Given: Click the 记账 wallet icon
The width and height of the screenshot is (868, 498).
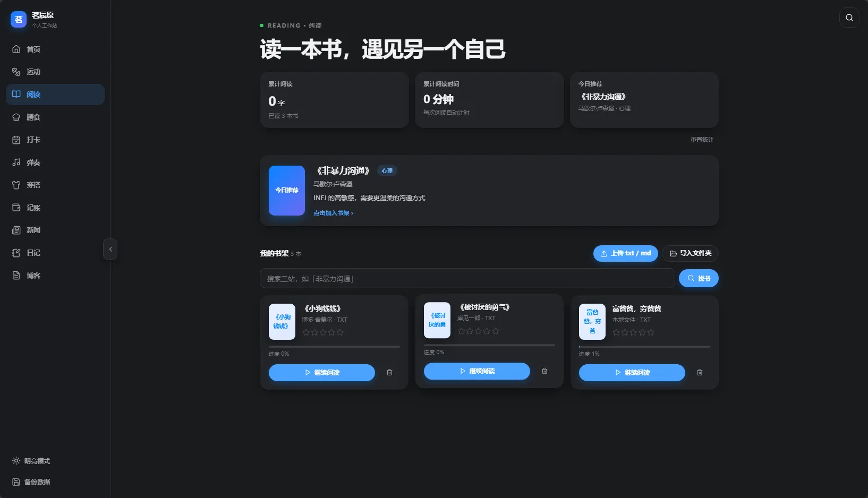Looking at the screenshot, I should (x=16, y=208).
